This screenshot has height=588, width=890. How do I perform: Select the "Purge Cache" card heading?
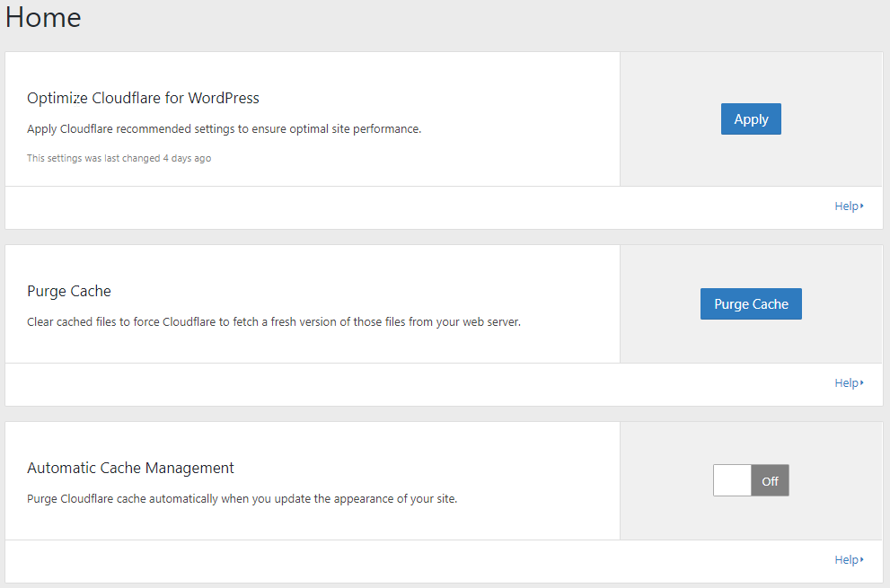[x=69, y=291]
